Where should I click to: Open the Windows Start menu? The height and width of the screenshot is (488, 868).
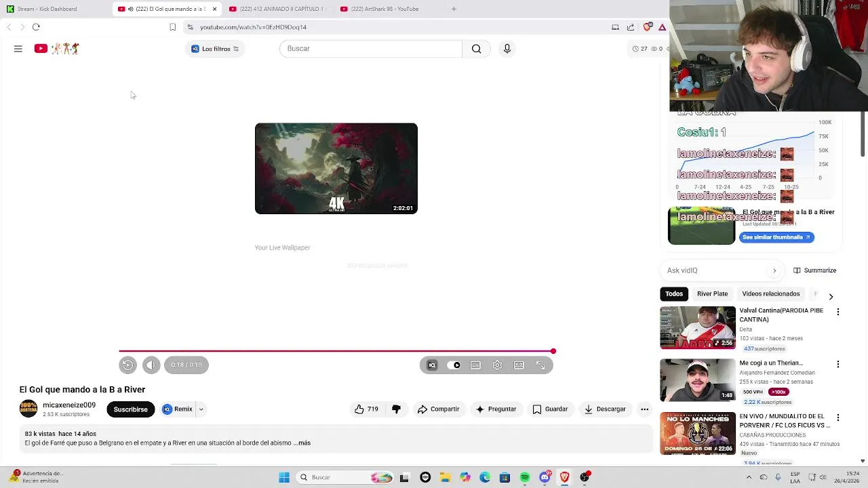point(284,477)
